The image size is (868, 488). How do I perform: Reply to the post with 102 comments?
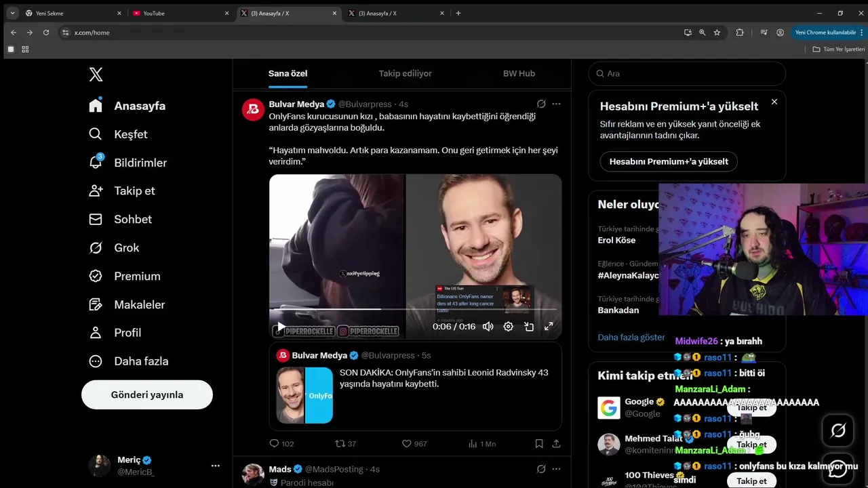point(281,444)
